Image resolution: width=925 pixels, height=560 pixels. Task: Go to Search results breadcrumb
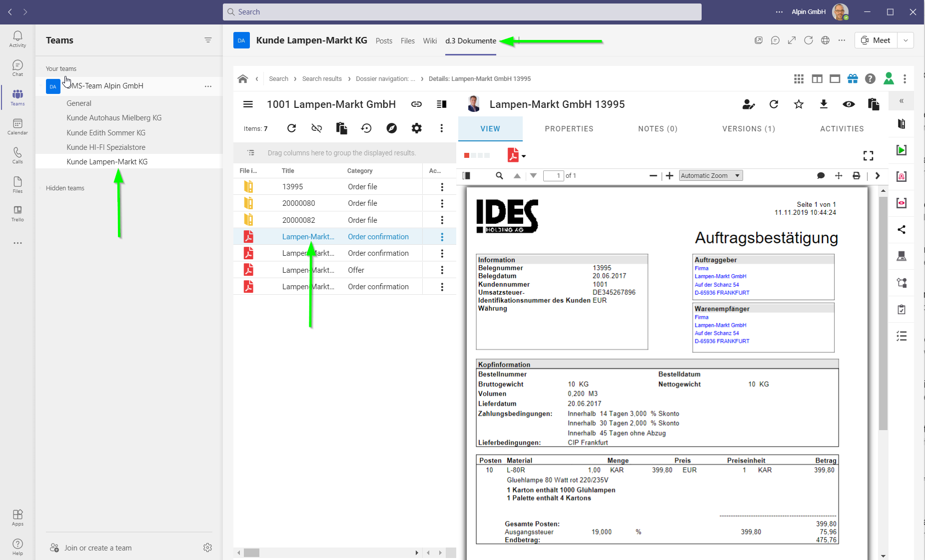(x=322, y=78)
